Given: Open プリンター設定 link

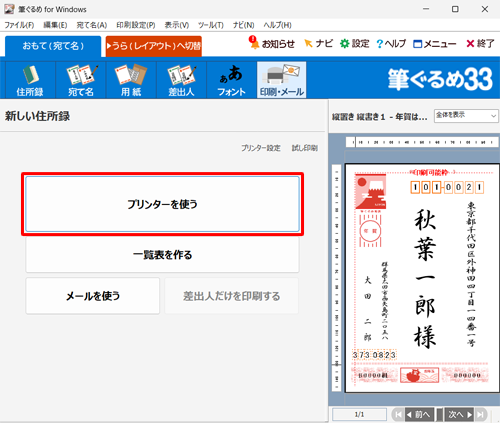Looking at the screenshot, I should [x=261, y=148].
